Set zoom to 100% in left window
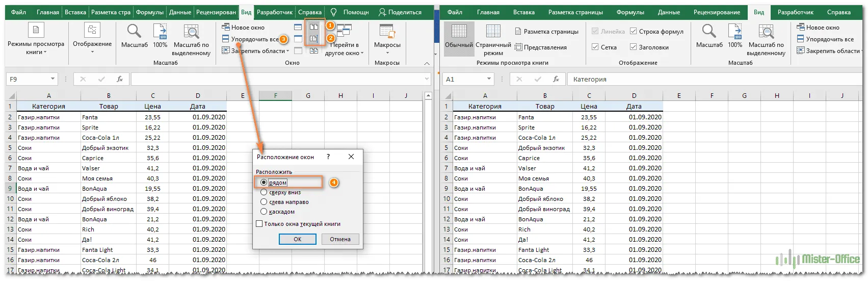This screenshot has height=283, width=868. point(160,36)
